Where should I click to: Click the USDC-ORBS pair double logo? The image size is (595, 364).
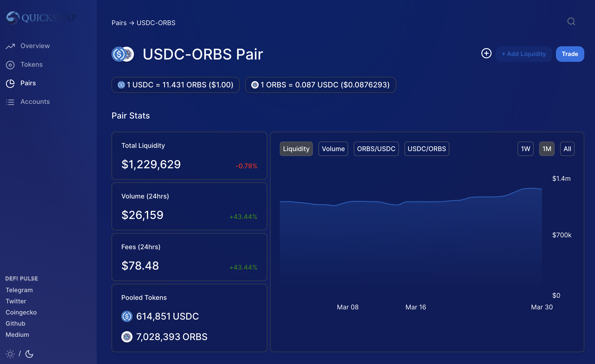coord(123,54)
